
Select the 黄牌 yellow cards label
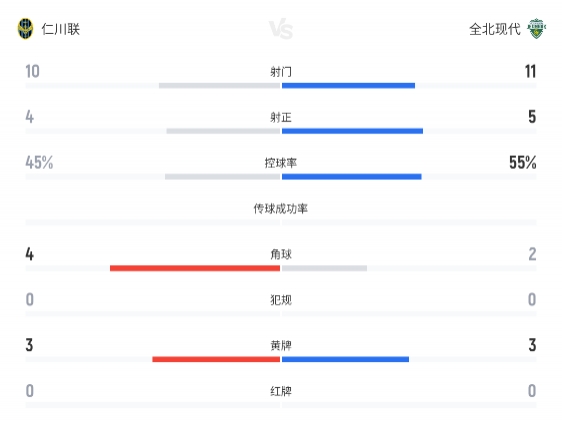281,345
